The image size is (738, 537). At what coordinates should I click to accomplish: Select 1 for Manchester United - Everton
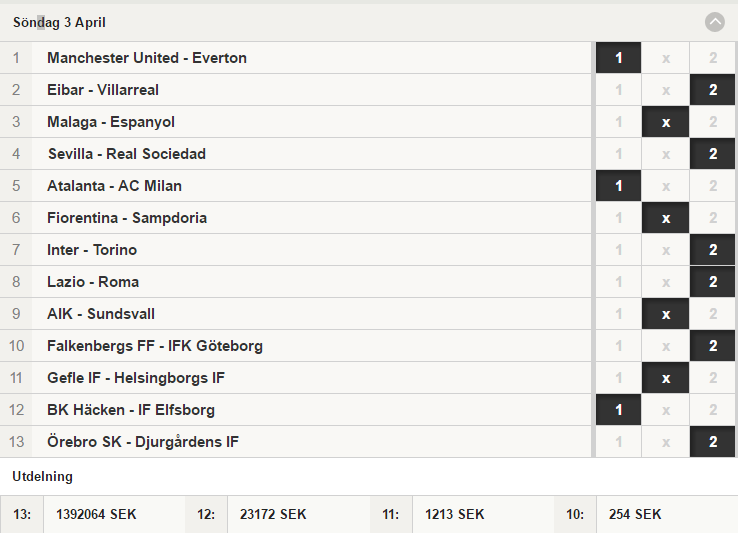tap(618, 58)
